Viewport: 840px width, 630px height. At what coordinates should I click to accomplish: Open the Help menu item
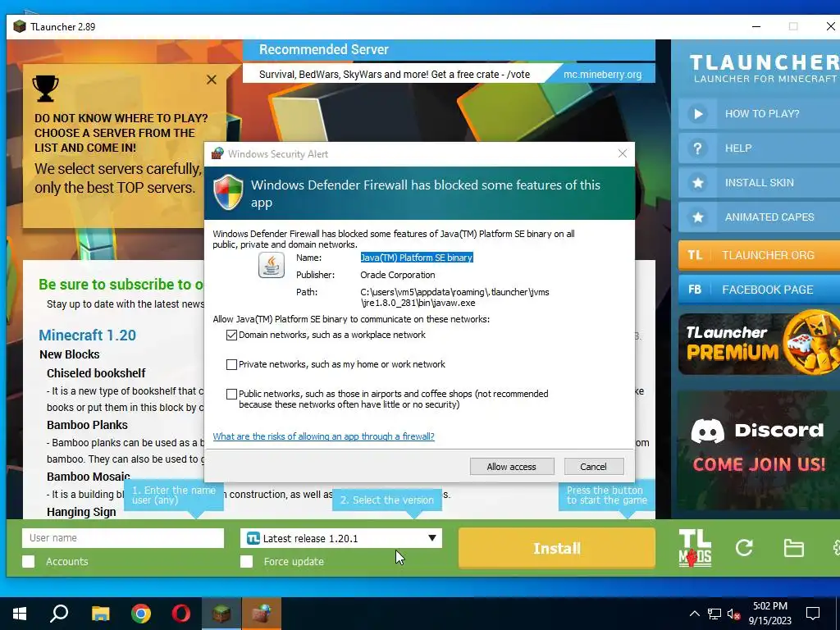[759, 148]
